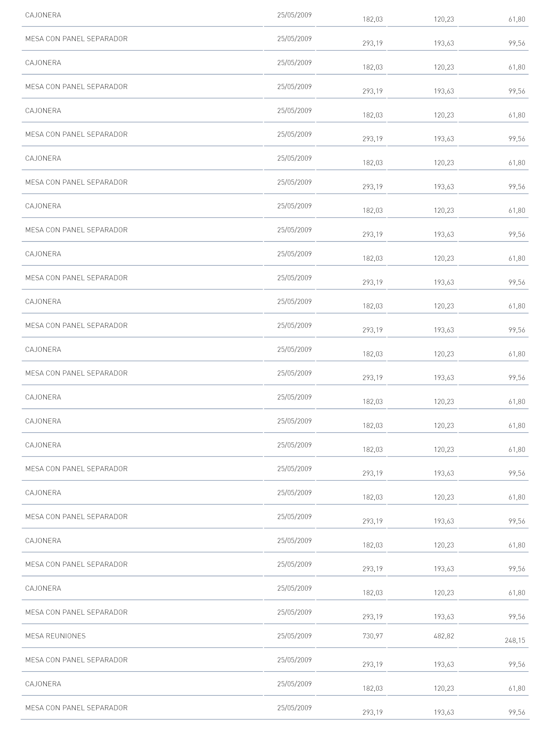Viewport: 560px width, 731px height.
Task: Select the 120,23 value in the first row
Action: click(444, 19)
